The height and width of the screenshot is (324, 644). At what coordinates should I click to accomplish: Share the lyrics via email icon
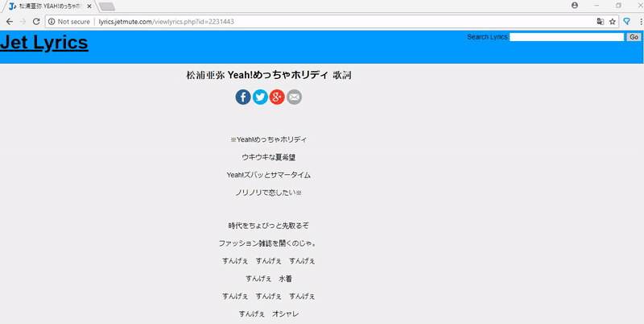294,97
